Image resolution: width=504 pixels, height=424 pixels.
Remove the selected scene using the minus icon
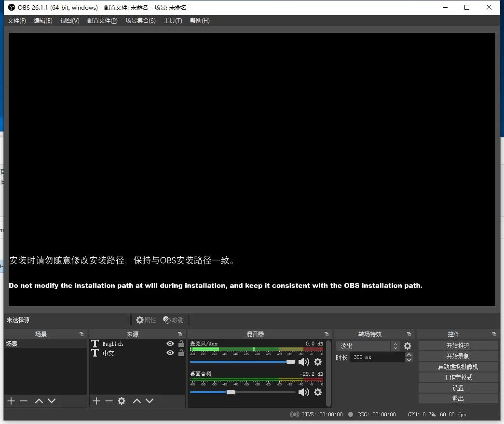23,400
